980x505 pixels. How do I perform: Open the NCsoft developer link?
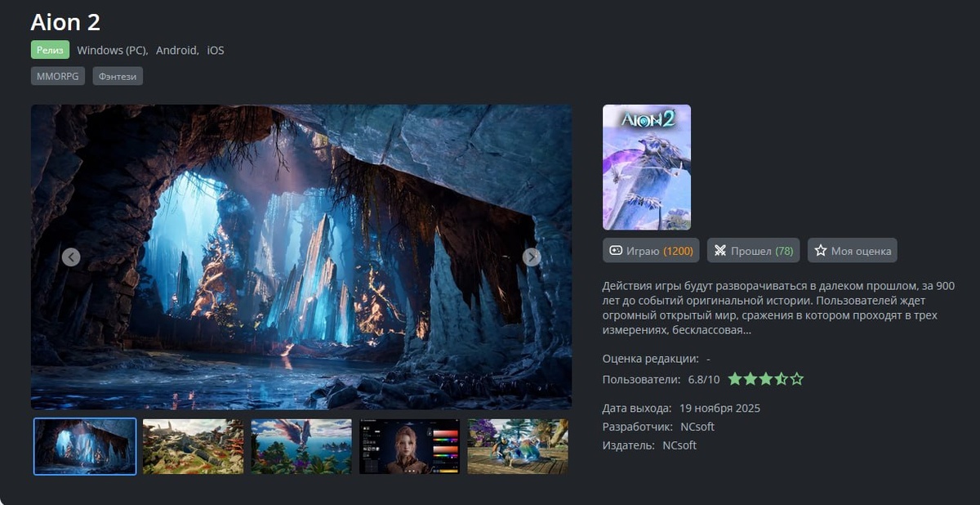[x=697, y=427]
